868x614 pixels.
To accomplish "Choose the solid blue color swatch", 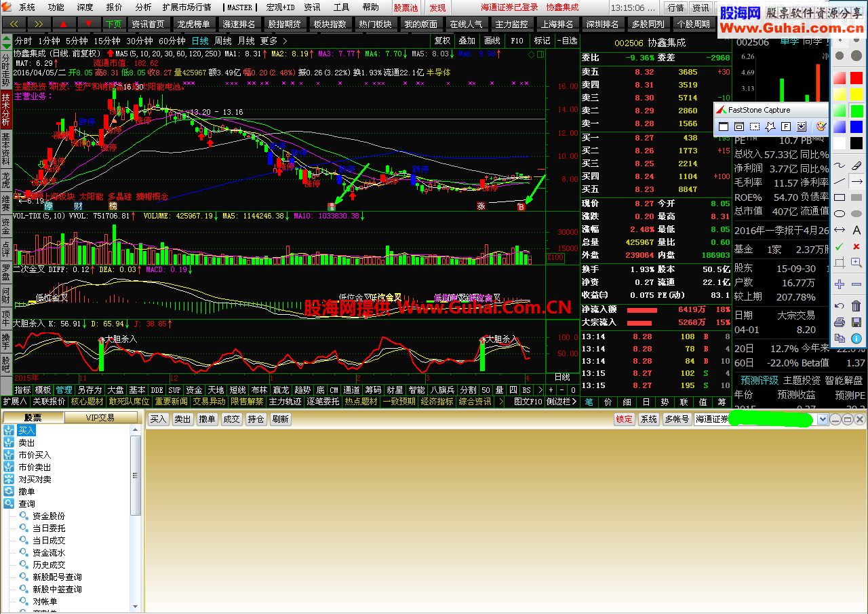I will click(x=856, y=126).
